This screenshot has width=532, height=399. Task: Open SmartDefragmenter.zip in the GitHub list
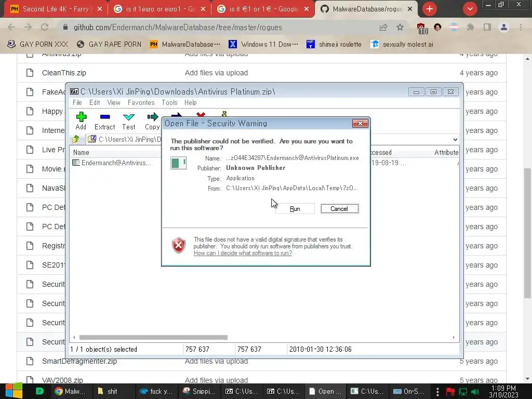pos(79,362)
